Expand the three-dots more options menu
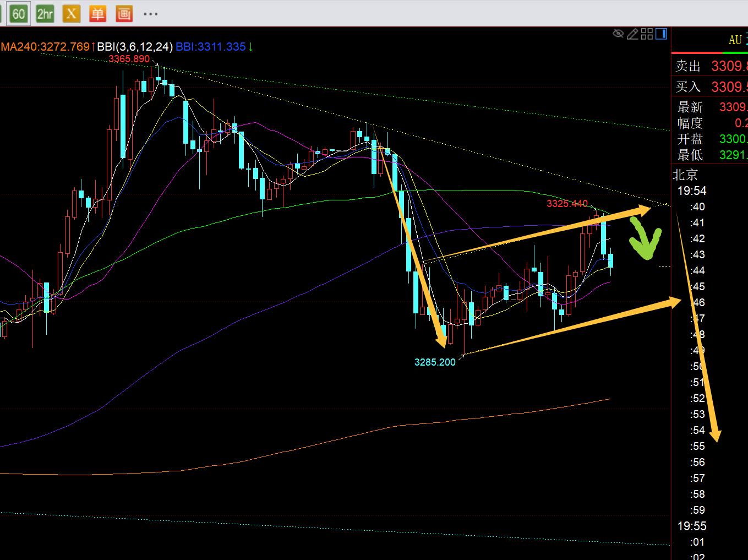Image resolution: width=748 pixels, height=560 pixels. [150, 14]
